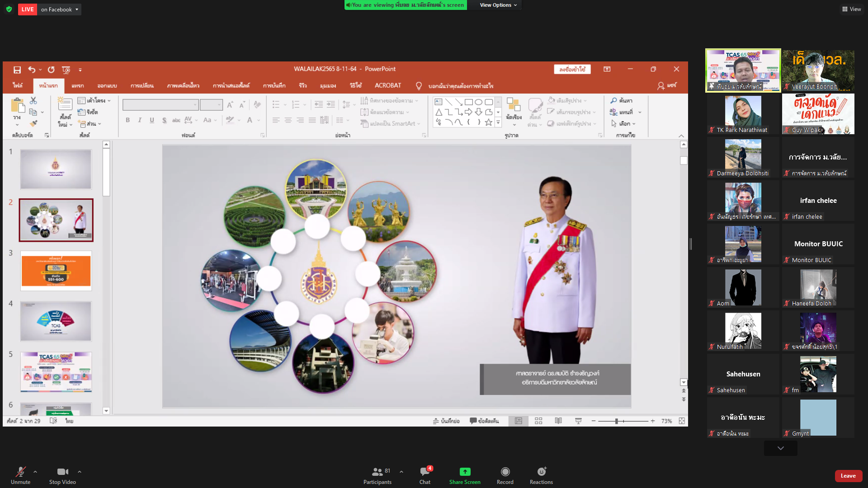This screenshot has width=868, height=488.
Task: Expand View Options dropdown
Action: coord(498,5)
